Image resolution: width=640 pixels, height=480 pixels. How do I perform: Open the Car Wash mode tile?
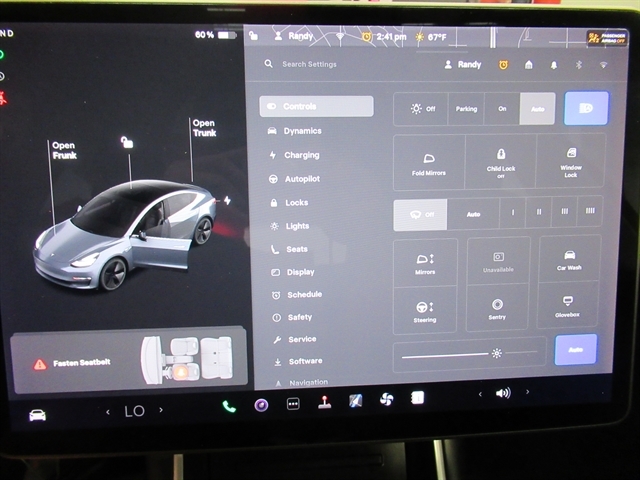click(x=569, y=259)
